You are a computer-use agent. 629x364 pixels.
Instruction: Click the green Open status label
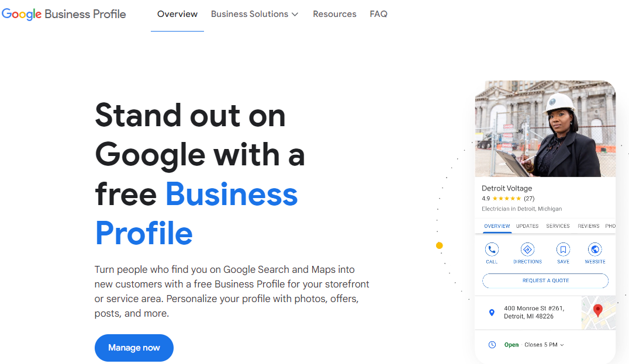coord(512,345)
